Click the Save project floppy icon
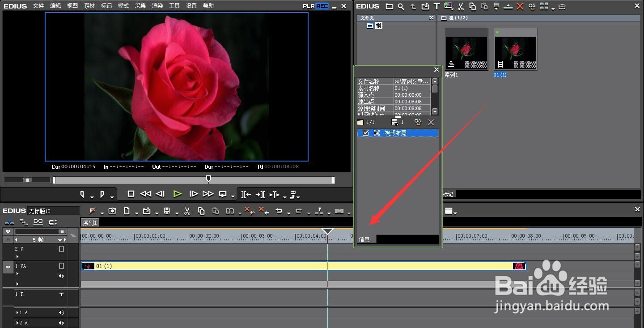This screenshot has height=328, width=644. 167,211
